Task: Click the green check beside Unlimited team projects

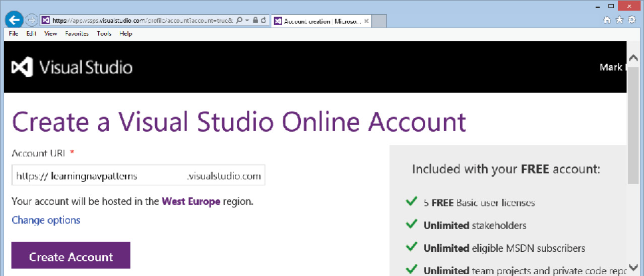Action: [x=411, y=269]
